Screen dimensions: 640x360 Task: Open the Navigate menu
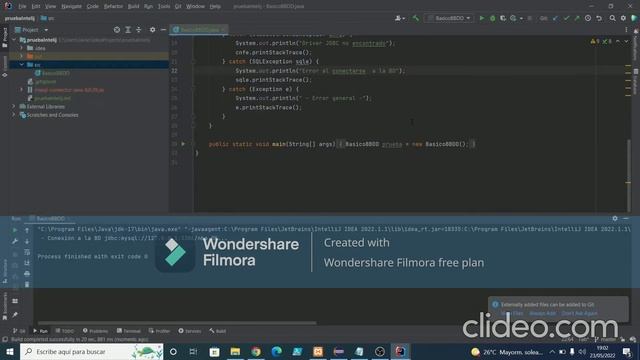pyautogui.click(x=71, y=6)
